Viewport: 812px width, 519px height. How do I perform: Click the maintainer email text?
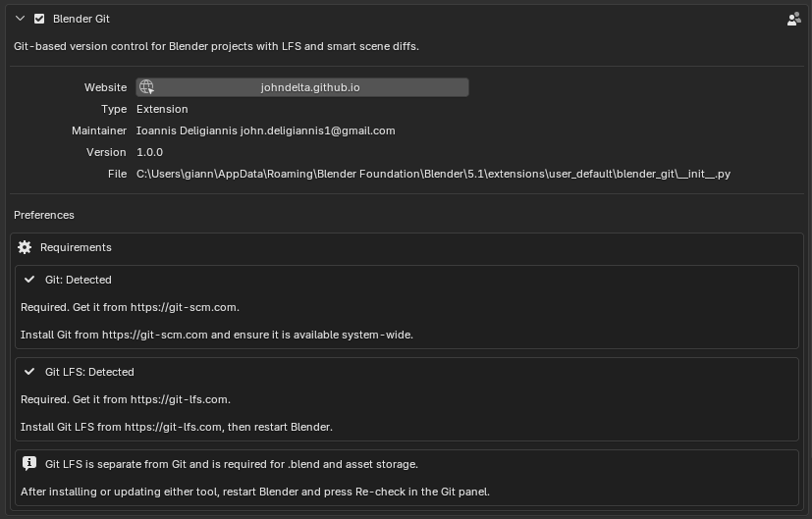317,130
